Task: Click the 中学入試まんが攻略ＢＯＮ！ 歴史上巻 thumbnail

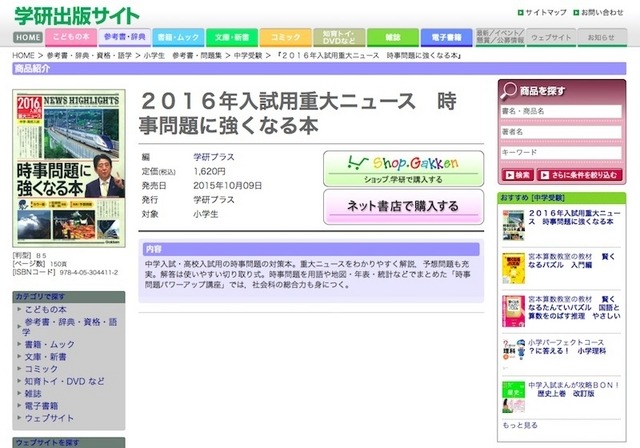Action: point(513,397)
